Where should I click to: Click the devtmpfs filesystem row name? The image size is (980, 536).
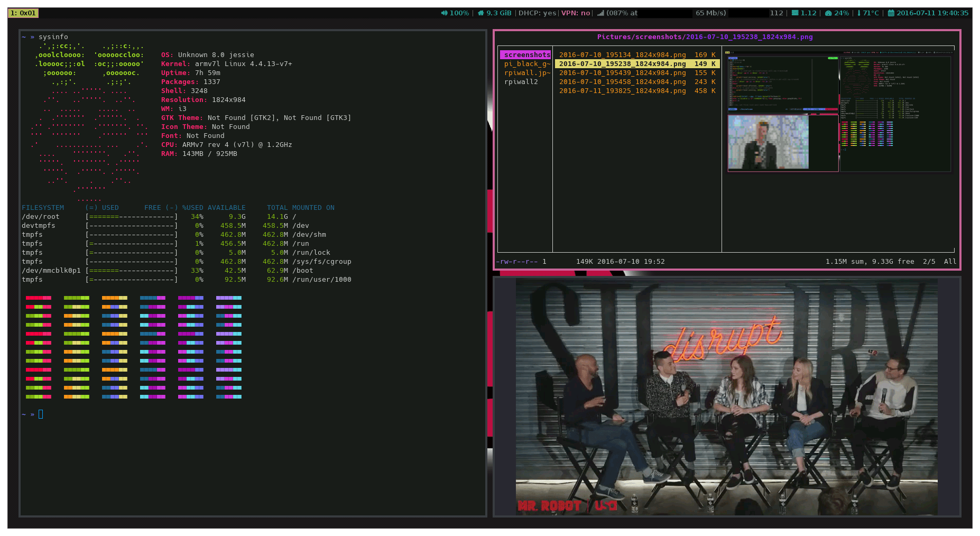pyautogui.click(x=38, y=226)
